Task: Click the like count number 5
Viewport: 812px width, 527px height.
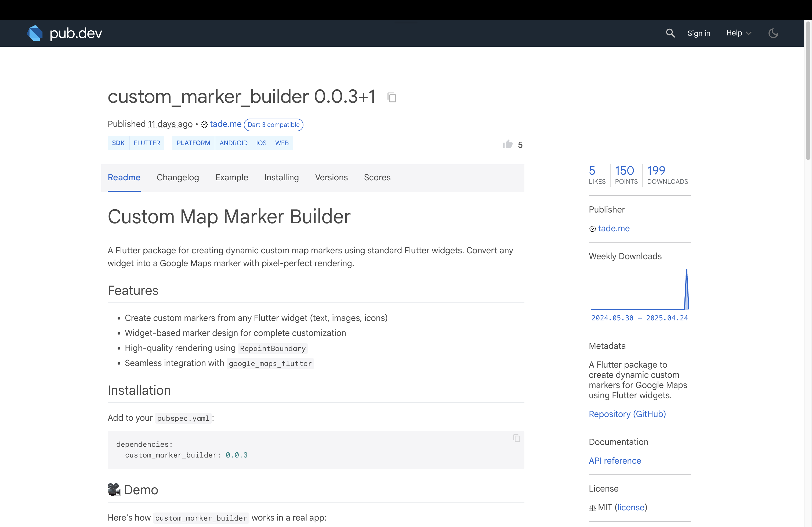Action: 520,145
